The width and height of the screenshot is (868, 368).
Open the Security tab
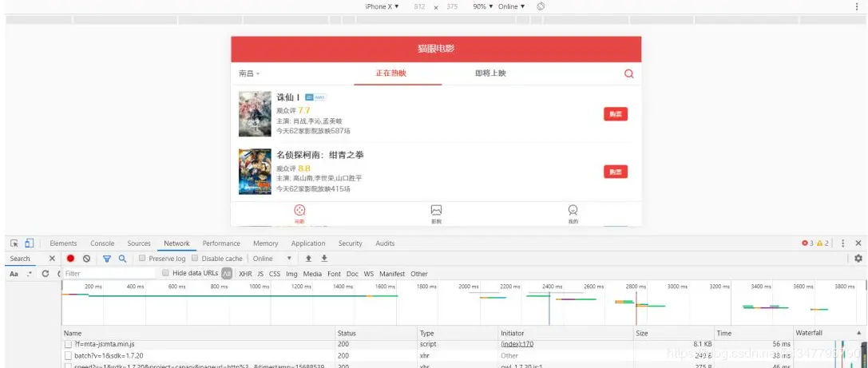351,243
